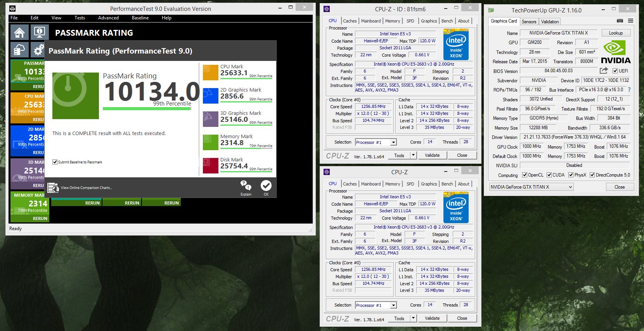Click the blue 2D Graphics Mark icon
Screen dimensions: 644x331
pos(210,96)
